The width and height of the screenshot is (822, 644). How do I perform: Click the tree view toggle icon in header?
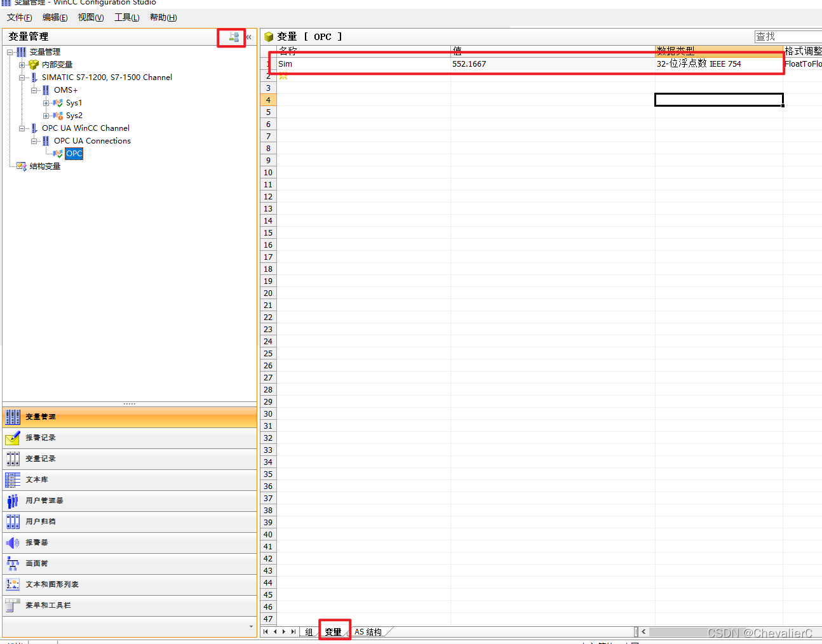click(234, 37)
